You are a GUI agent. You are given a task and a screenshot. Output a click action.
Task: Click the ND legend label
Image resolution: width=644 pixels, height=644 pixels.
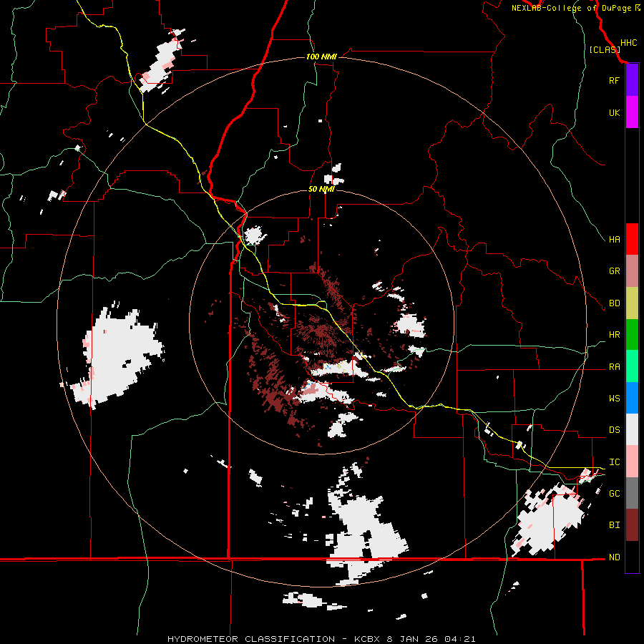(614, 557)
